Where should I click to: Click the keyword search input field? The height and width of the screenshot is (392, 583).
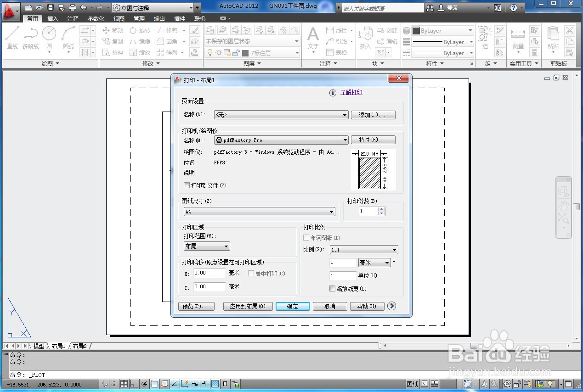tap(383, 8)
